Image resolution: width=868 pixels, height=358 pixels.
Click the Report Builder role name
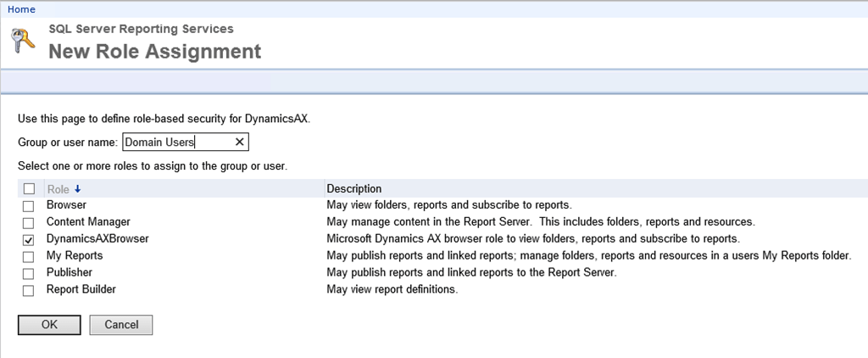[81, 289]
